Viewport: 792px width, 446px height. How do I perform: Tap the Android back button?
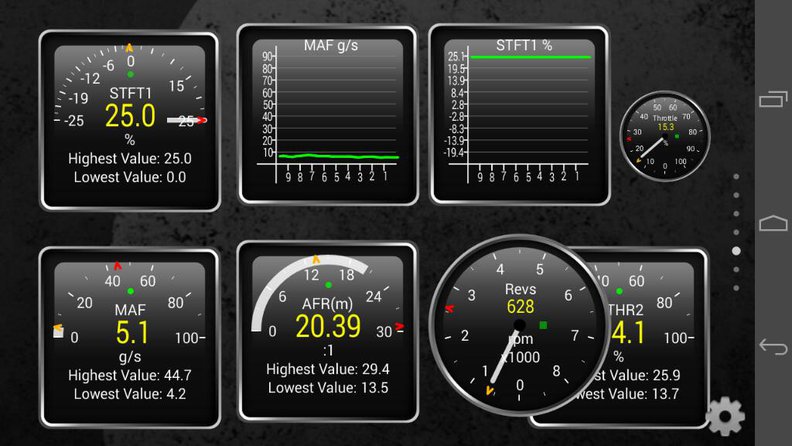[773, 347]
